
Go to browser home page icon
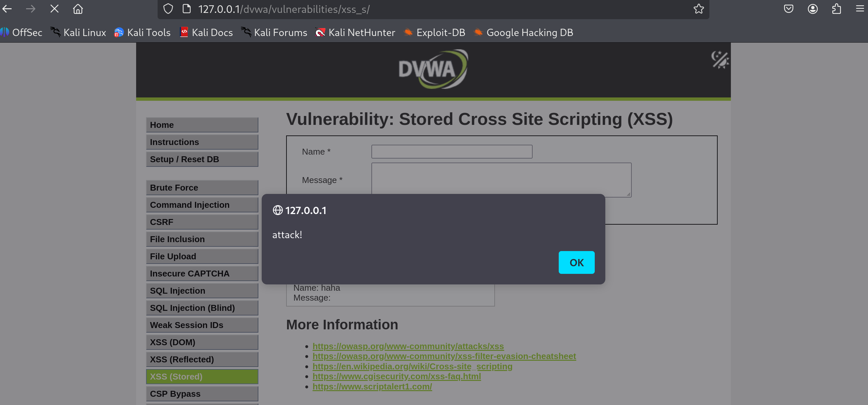[x=78, y=9]
